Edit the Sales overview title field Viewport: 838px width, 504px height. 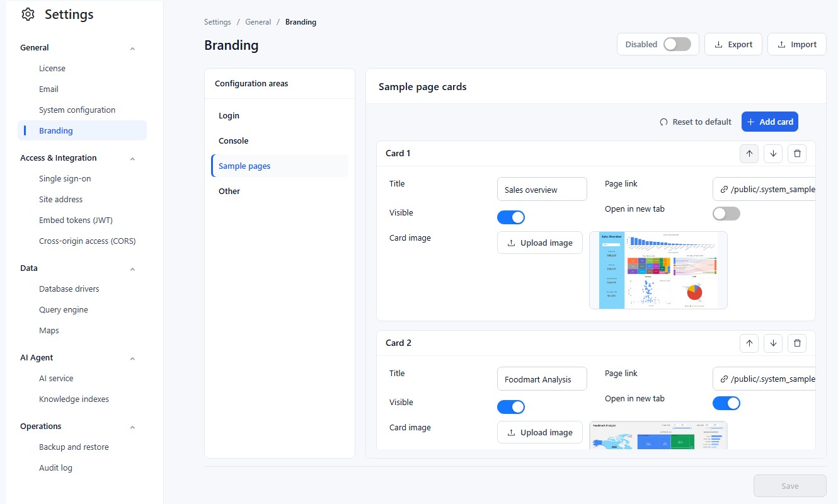[x=542, y=189]
